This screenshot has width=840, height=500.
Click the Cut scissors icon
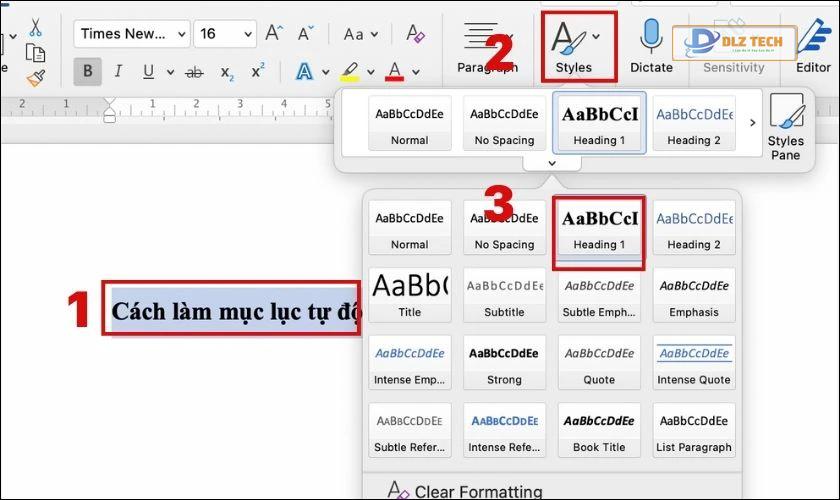pyautogui.click(x=35, y=27)
